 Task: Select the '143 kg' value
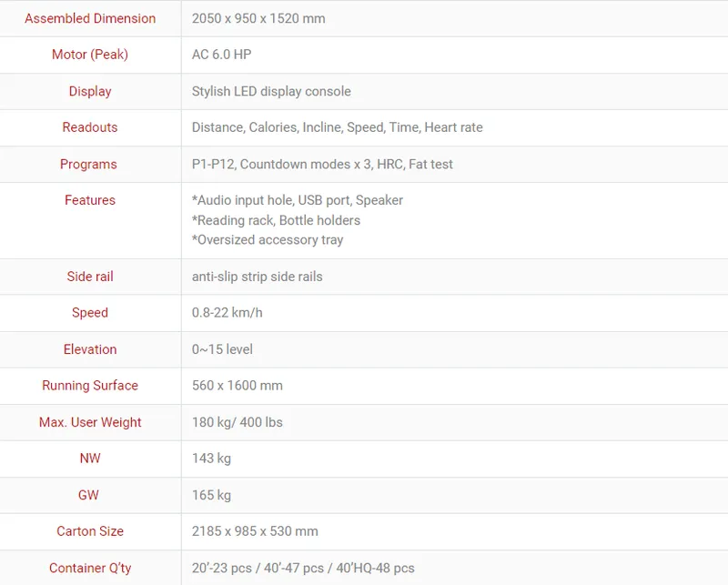[211, 459]
